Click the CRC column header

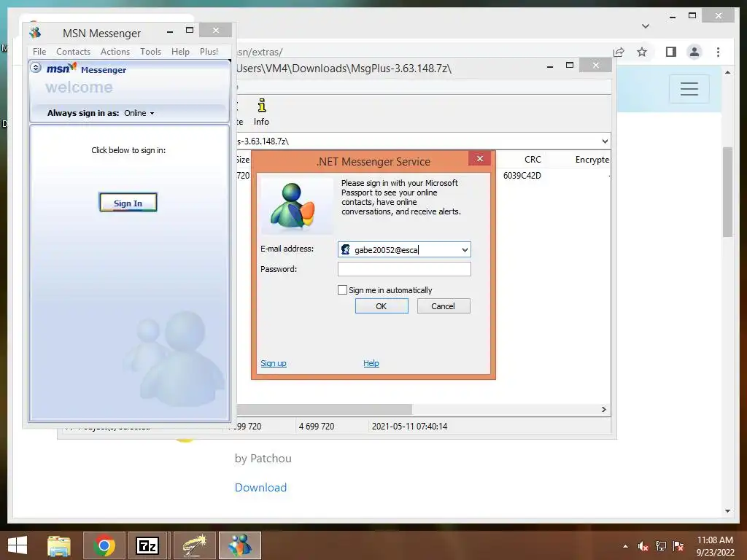[x=532, y=160]
